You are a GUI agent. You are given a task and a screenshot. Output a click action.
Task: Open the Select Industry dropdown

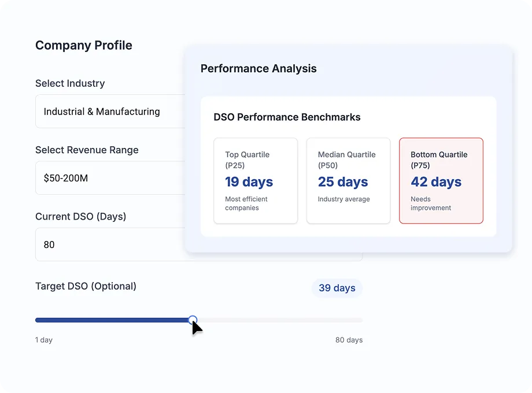click(110, 111)
